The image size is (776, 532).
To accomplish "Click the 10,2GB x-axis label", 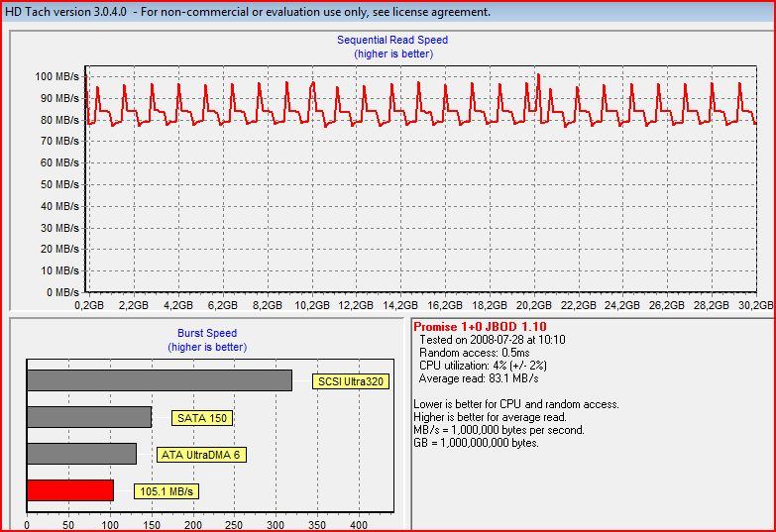I will pos(312,305).
